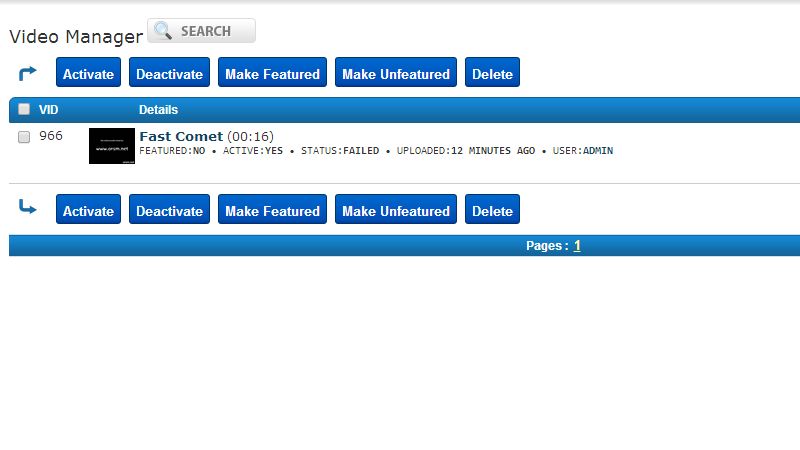The image size is (800, 450).
Task: Click the video ID 966 text
Action: (x=51, y=136)
